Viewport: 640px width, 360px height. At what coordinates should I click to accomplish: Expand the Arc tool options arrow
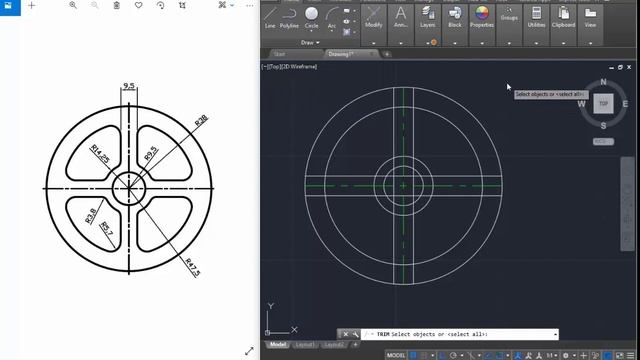pos(332,31)
